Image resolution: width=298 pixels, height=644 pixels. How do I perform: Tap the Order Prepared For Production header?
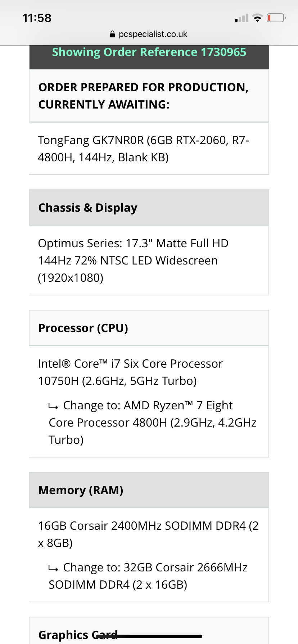point(149,96)
